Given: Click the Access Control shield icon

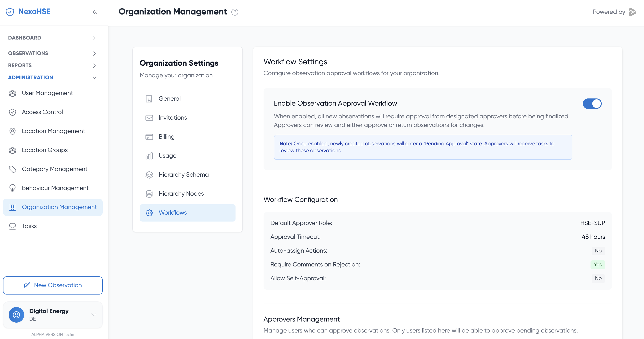Looking at the screenshot, I should pos(13,112).
